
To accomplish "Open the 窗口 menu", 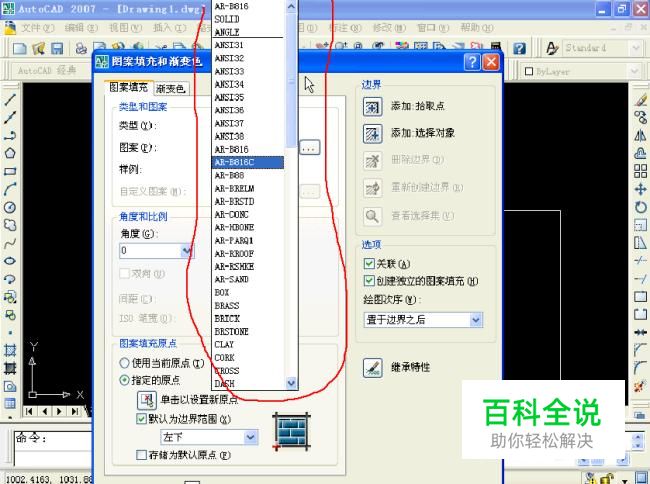I will coord(433,28).
